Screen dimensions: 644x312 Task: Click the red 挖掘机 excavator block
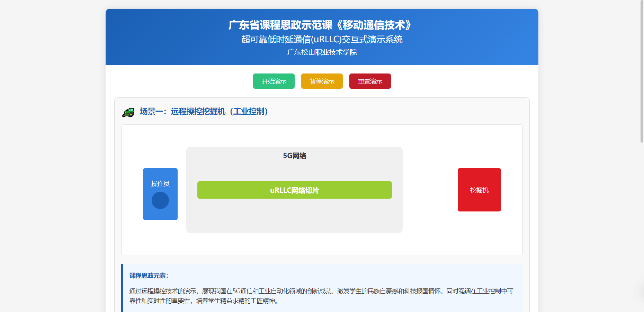click(479, 190)
